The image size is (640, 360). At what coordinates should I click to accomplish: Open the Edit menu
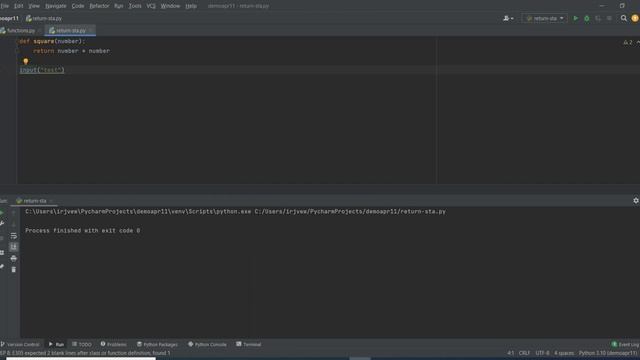[19, 6]
